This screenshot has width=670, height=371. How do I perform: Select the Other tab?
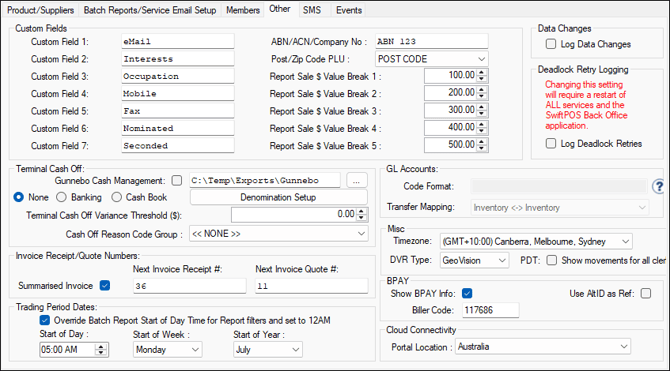click(x=280, y=9)
